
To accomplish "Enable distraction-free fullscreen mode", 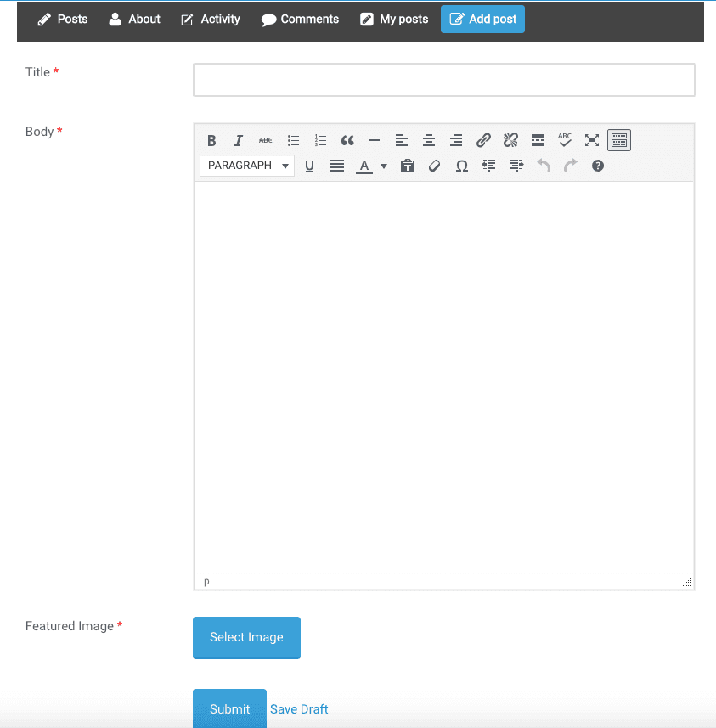I will point(592,140).
